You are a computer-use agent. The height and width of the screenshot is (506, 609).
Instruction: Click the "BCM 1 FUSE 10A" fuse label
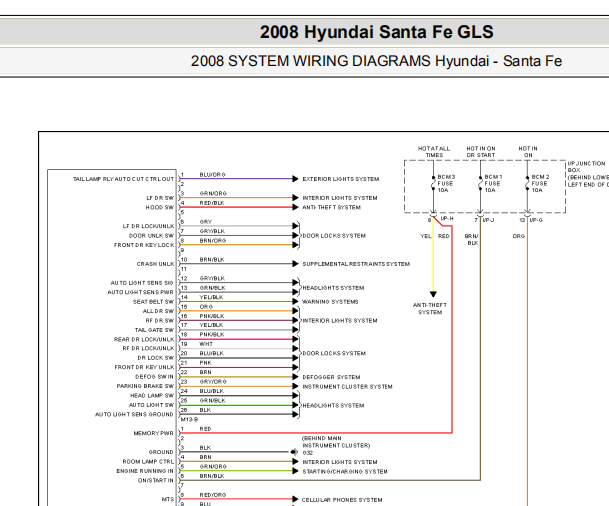pyautogui.click(x=493, y=184)
